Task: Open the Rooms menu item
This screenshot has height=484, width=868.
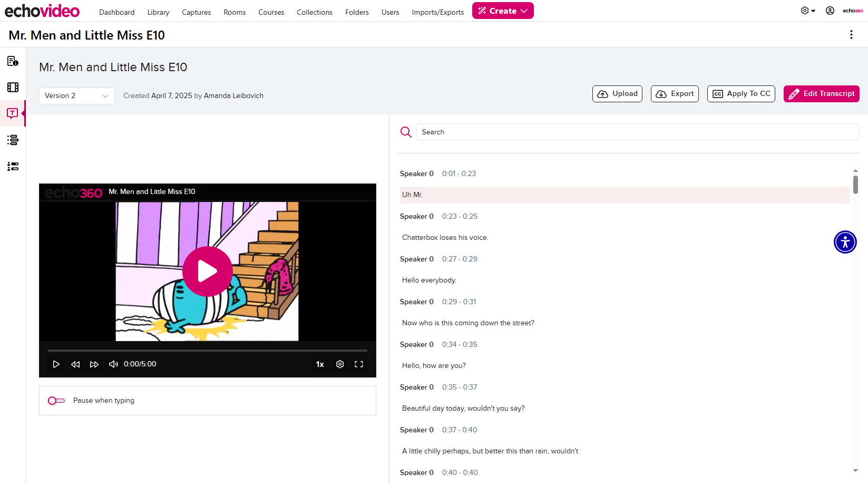Action: [235, 12]
